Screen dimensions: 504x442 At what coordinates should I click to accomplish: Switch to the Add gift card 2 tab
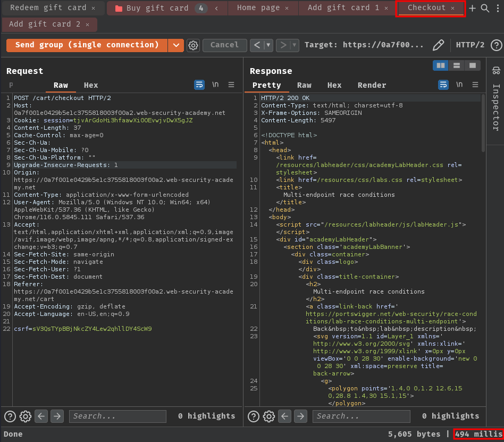pos(44,24)
